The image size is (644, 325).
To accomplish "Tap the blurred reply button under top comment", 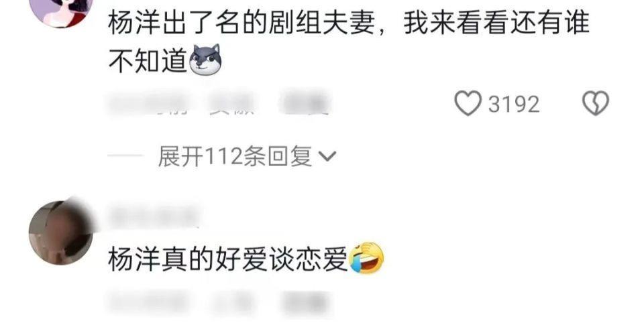I will pyautogui.click(x=305, y=103).
